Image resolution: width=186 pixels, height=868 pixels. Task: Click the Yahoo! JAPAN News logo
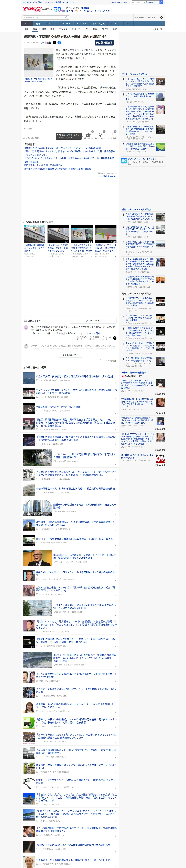37,9
